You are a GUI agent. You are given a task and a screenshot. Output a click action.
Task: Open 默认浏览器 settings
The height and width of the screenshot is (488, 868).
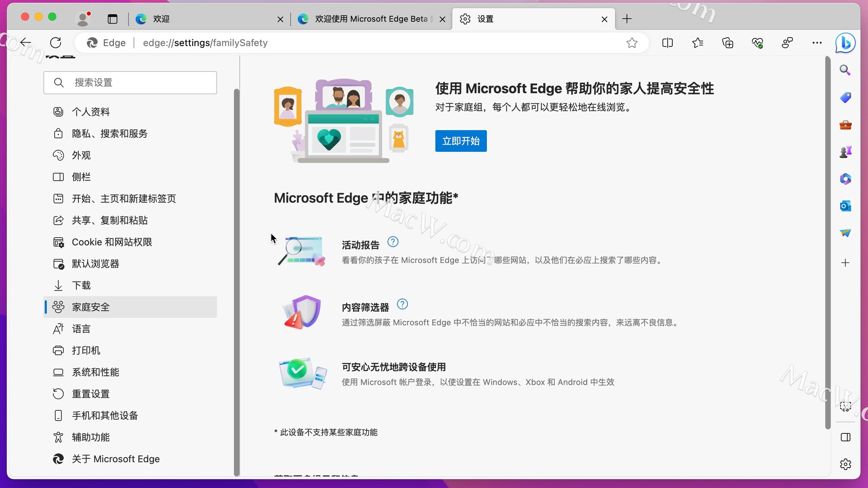[130, 263]
